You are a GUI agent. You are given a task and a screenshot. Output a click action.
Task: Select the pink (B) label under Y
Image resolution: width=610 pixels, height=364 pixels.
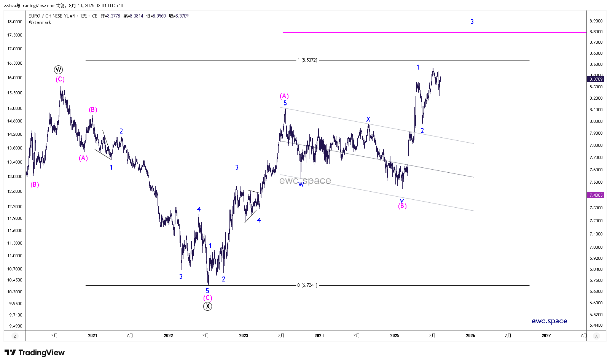coord(402,206)
